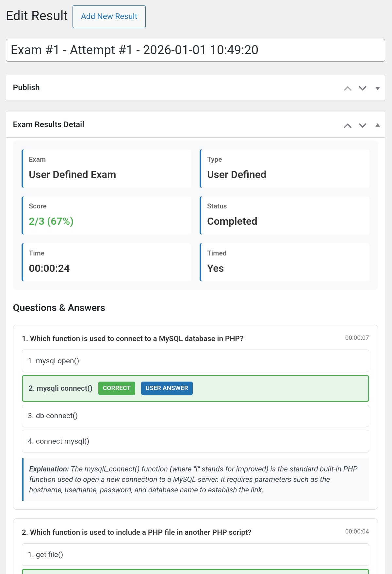Click the mysqli_connect explanation text
The height and width of the screenshot is (574, 392).
195,480
